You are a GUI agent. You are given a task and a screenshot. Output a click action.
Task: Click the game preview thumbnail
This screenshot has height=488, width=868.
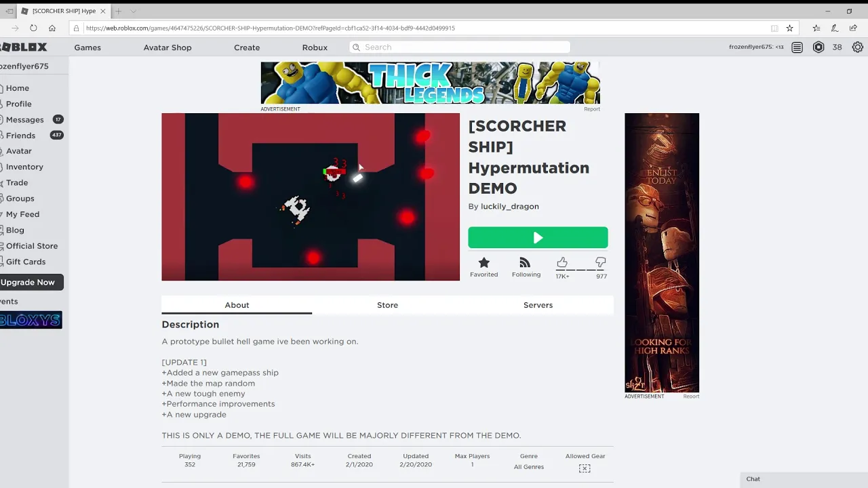(x=311, y=197)
